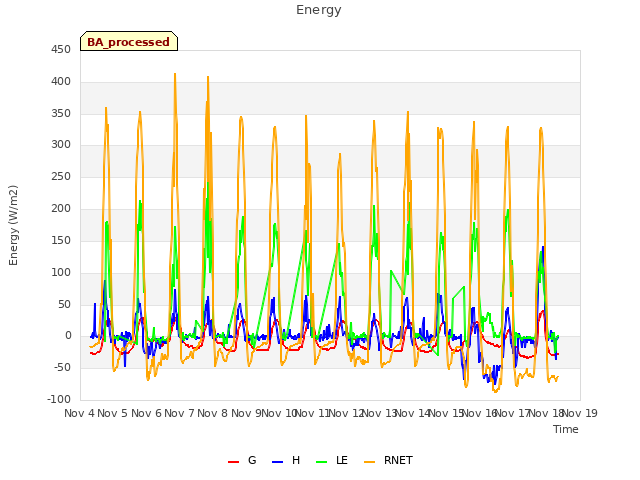
Task: Click the Energy chart title
Action: pos(319,10)
